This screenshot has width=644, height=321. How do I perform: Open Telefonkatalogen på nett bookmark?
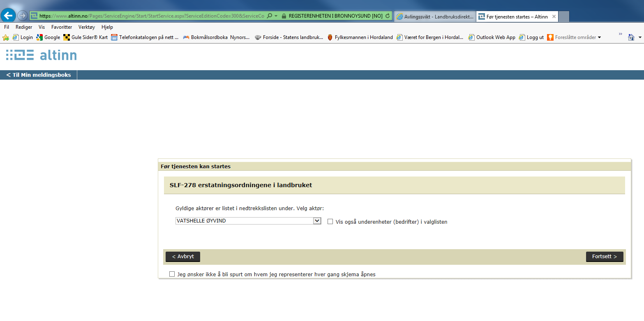coord(145,37)
